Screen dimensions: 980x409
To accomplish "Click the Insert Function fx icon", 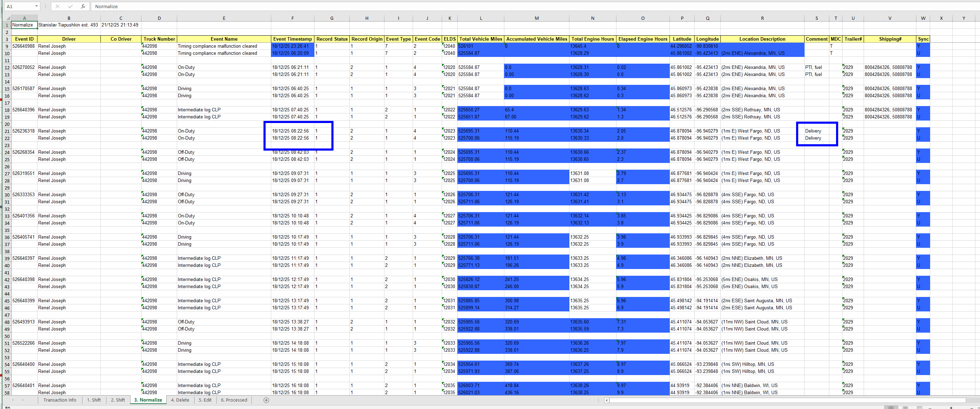I will (83, 6).
